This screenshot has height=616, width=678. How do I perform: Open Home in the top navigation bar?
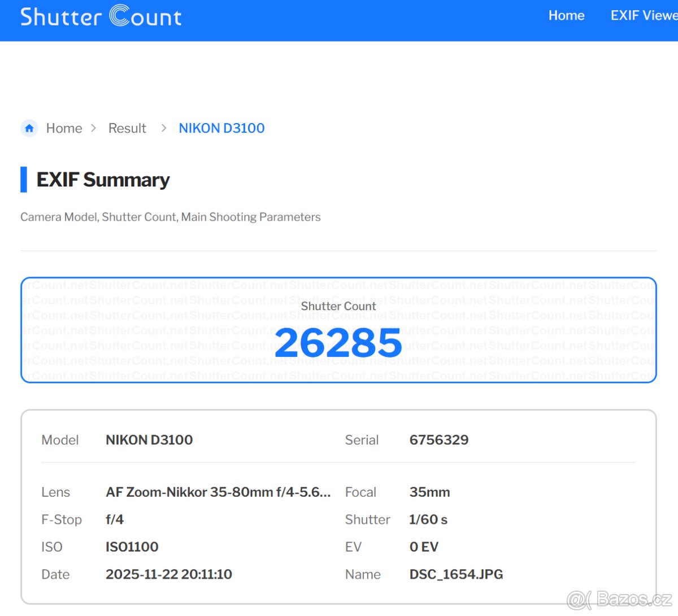(x=566, y=16)
